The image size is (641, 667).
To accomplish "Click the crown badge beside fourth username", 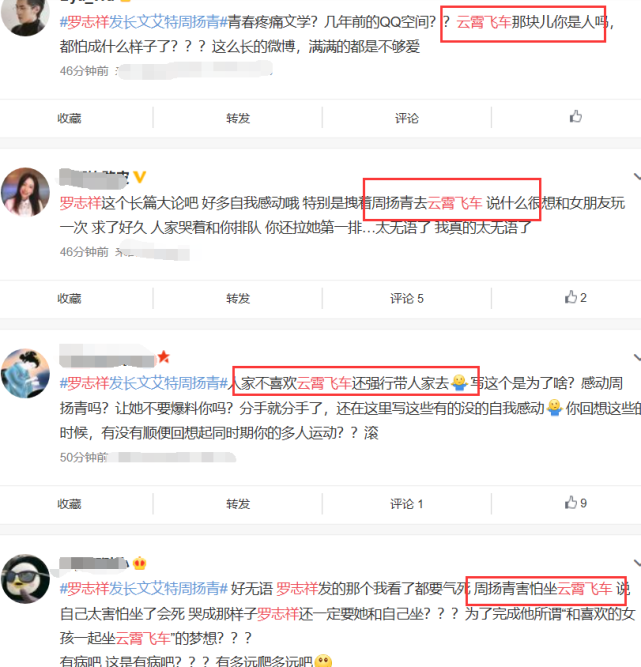I will click(140, 563).
